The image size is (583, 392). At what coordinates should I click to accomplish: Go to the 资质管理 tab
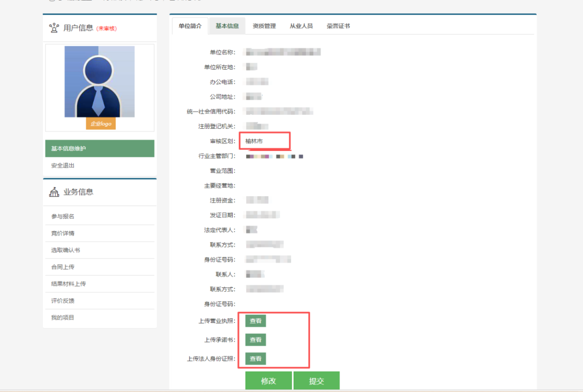click(265, 26)
